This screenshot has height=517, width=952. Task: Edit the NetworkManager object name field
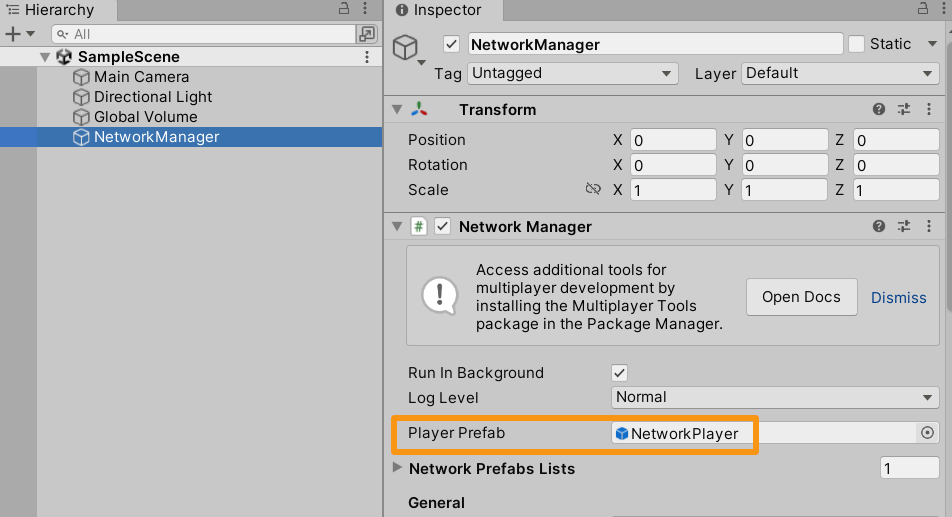click(656, 44)
